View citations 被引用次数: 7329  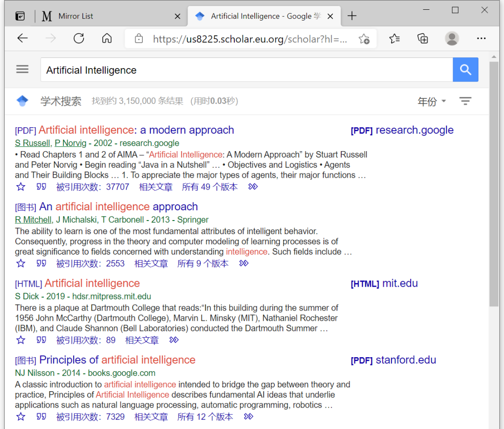91,417
